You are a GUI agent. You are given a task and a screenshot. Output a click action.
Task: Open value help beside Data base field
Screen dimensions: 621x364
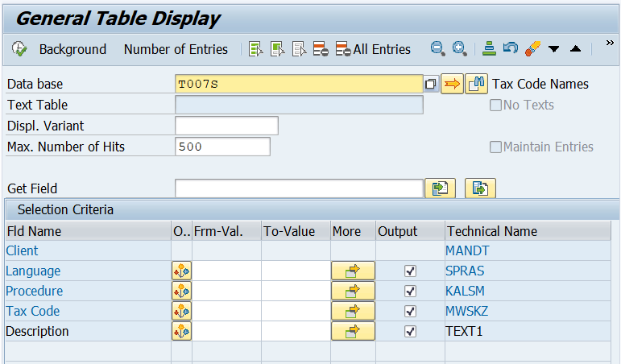(431, 84)
